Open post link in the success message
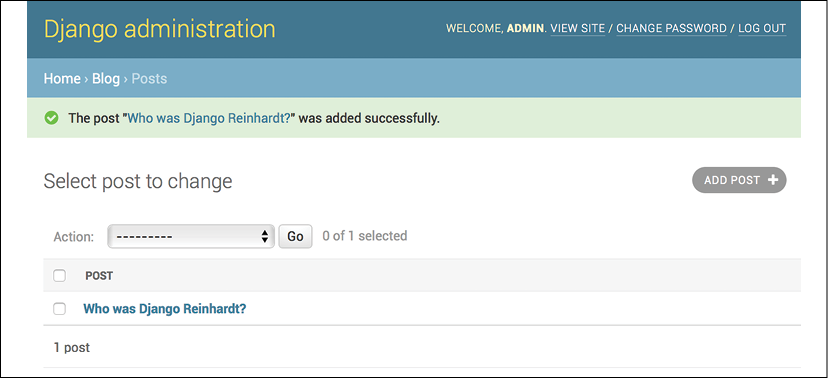 [209, 118]
